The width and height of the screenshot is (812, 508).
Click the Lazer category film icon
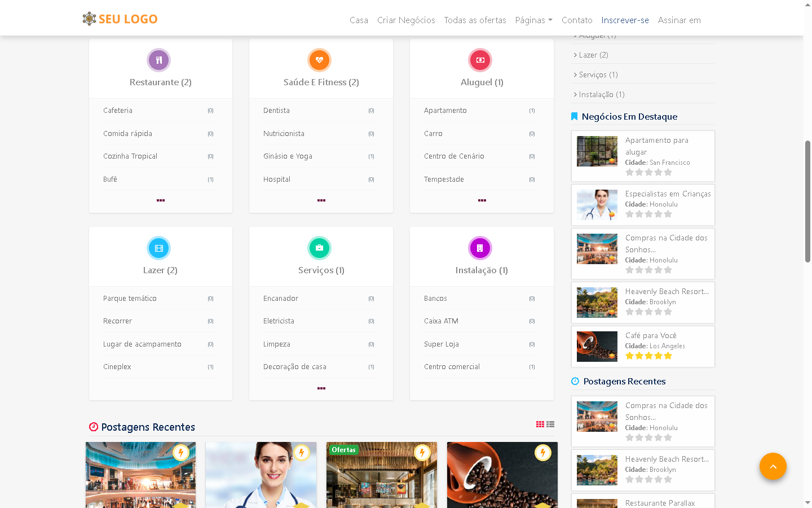coord(158,248)
